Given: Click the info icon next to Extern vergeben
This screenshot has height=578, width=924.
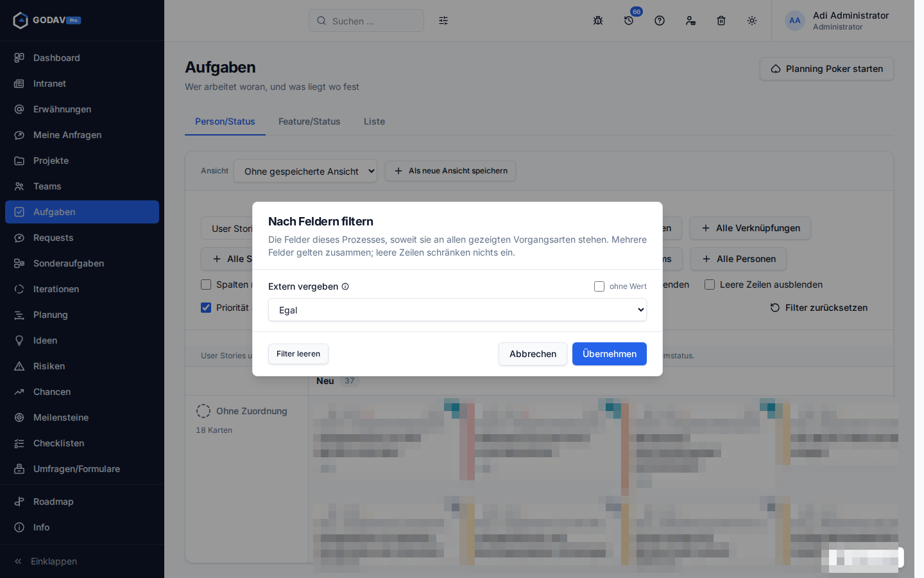Looking at the screenshot, I should coord(345,286).
